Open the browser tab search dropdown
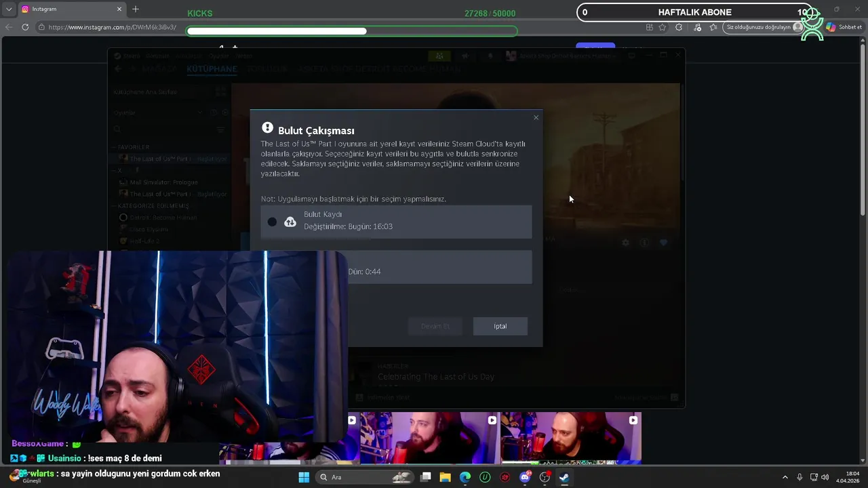Viewport: 868px width, 488px height. point(9,9)
